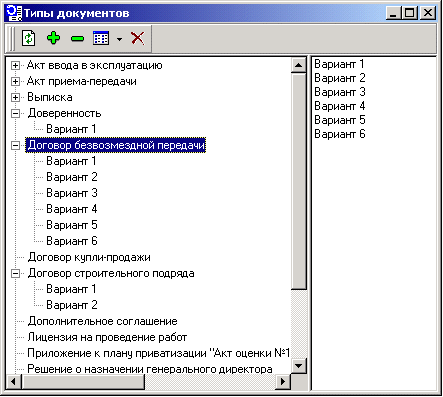Select Договор купли-продажи item
Viewport: 443px width, 397px height.
(89, 257)
